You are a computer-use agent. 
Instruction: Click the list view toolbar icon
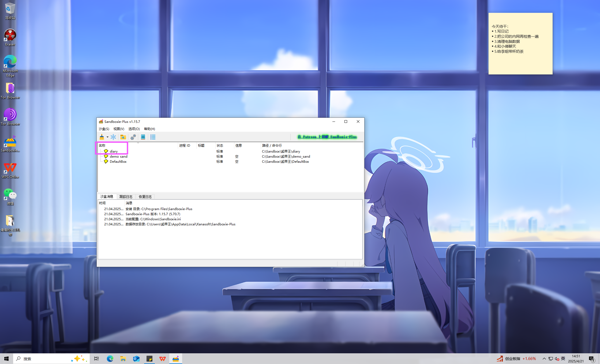coord(153,137)
